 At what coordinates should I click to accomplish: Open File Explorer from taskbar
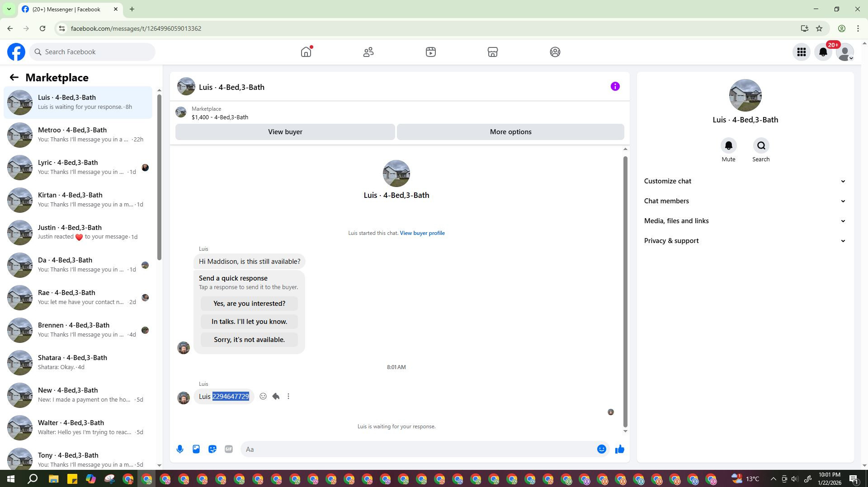click(53, 479)
